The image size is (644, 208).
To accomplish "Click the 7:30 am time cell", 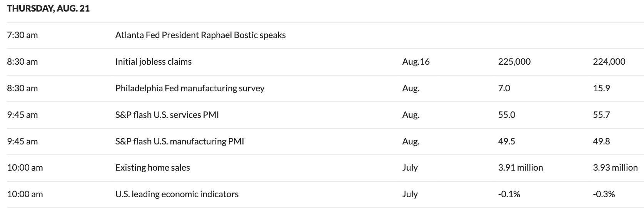I will pos(22,35).
